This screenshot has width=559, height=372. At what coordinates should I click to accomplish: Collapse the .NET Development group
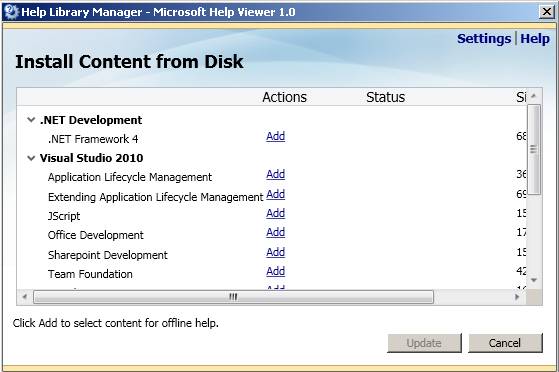[x=31, y=120]
